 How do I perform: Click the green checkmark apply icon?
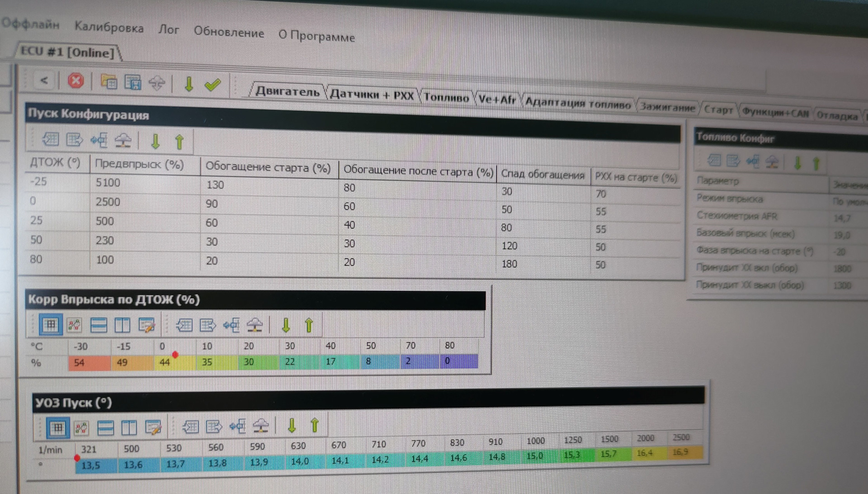[212, 85]
